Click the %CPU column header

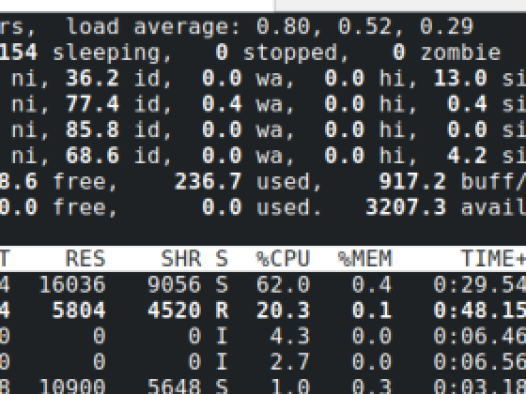tap(282, 259)
